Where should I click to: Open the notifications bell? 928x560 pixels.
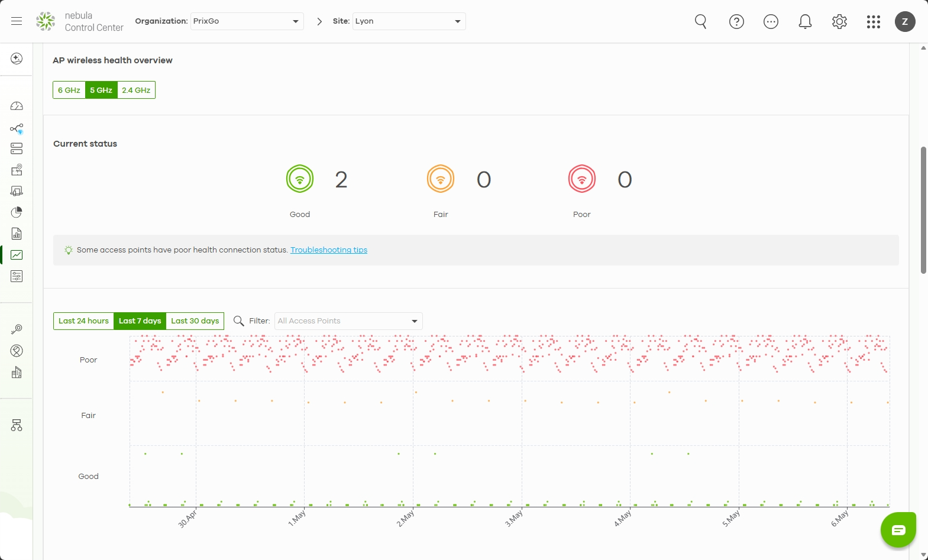805,22
